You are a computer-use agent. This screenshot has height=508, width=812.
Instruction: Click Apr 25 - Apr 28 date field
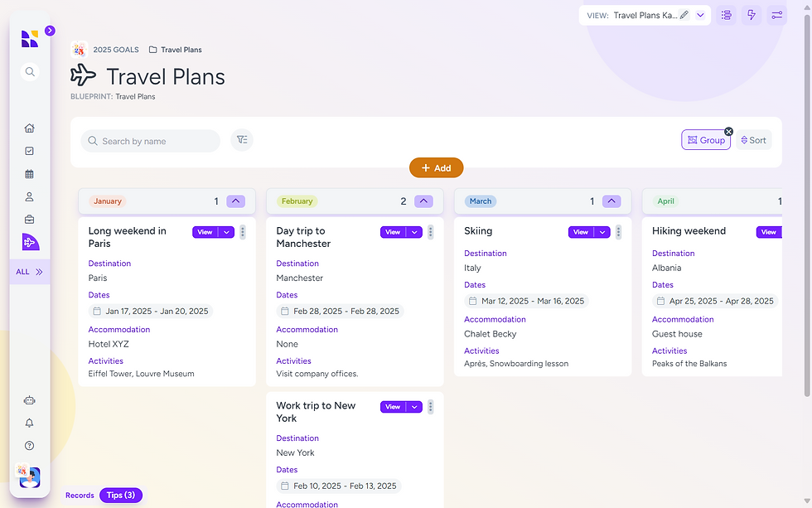715,301
